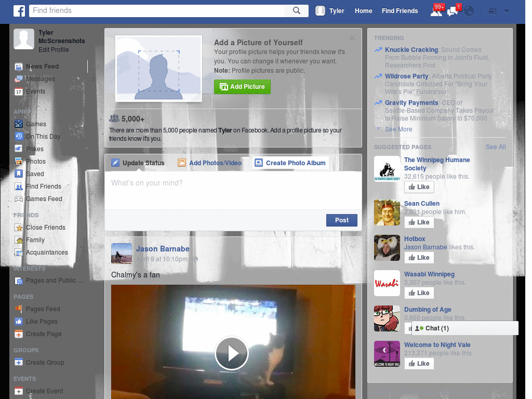Click the Find friends search field
The height and width of the screenshot is (399, 532).
[157, 10]
